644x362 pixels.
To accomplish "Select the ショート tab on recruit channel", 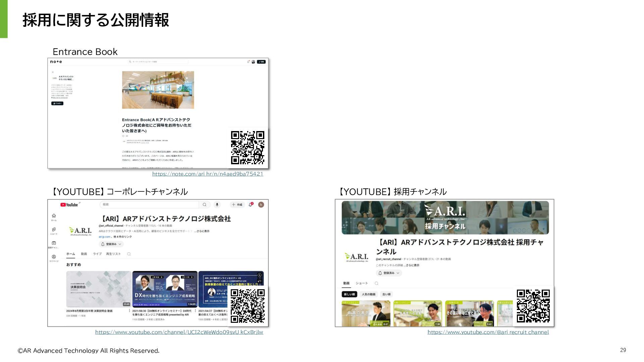I will [x=362, y=284].
